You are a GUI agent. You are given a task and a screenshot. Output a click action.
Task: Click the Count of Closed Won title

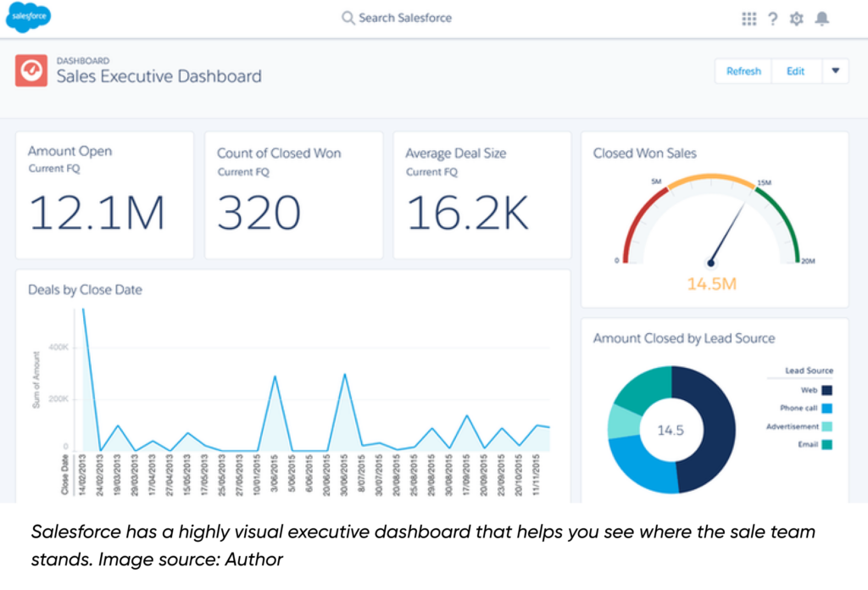[x=279, y=153]
